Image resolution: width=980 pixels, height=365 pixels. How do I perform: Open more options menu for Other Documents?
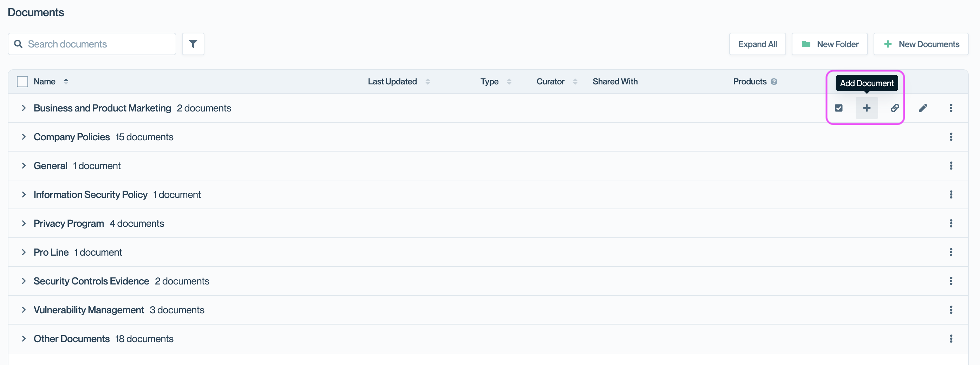(951, 339)
